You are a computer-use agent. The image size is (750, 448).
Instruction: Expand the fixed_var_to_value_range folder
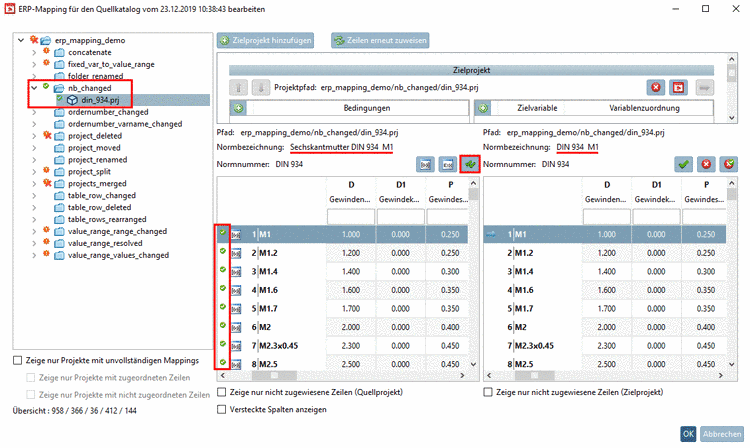click(34, 65)
